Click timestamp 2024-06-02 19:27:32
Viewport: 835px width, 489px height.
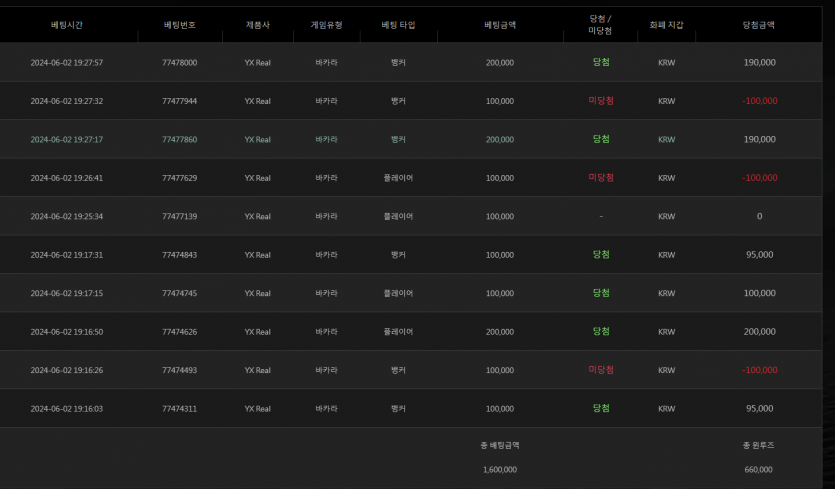67,101
